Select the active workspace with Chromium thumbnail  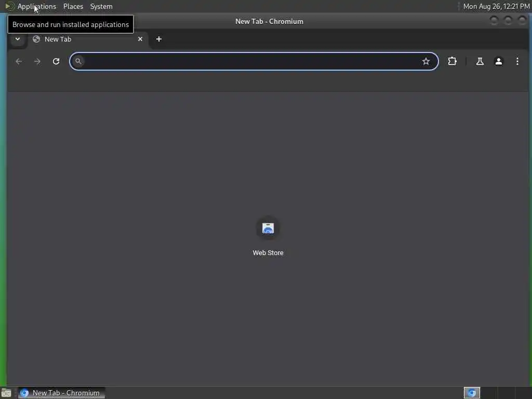[x=472, y=393]
